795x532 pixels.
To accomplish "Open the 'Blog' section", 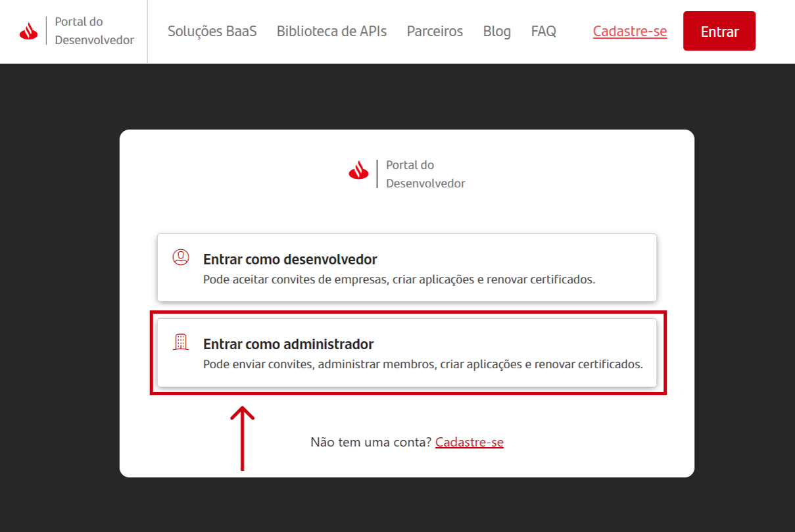I will pos(496,30).
